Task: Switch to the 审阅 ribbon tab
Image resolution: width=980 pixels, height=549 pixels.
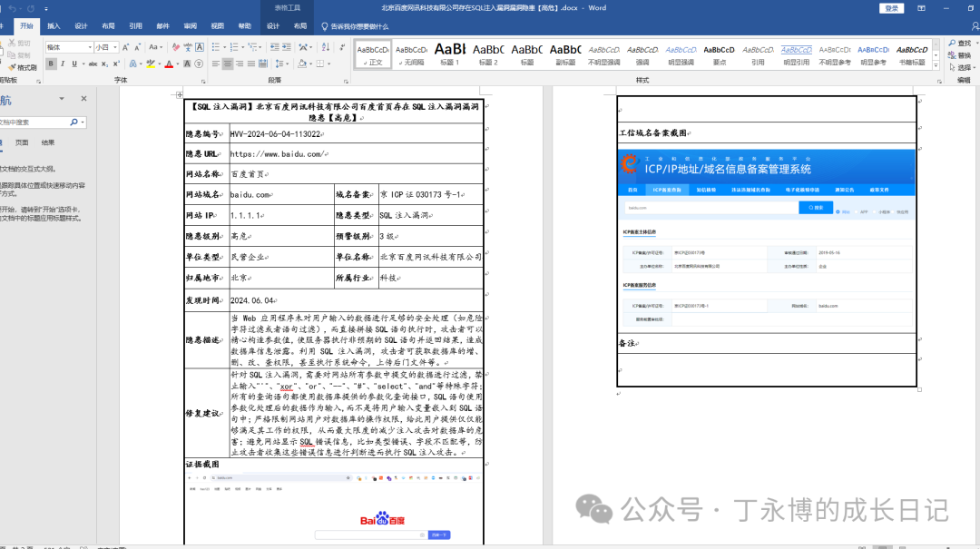Action: pyautogui.click(x=190, y=26)
